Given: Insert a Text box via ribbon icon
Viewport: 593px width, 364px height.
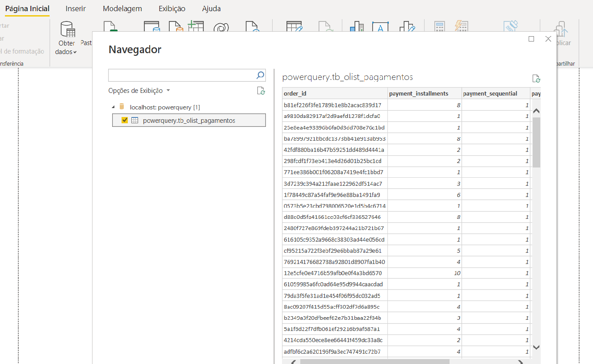Looking at the screenshot, I should pyautogui.click(x=380, y=26).
